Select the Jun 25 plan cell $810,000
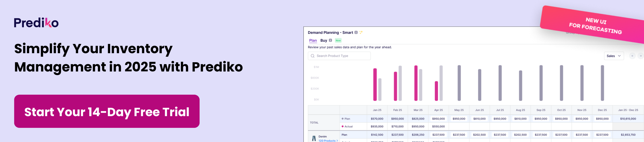The height and width of the screenshot is (142, 644). (x=479, y=119)
